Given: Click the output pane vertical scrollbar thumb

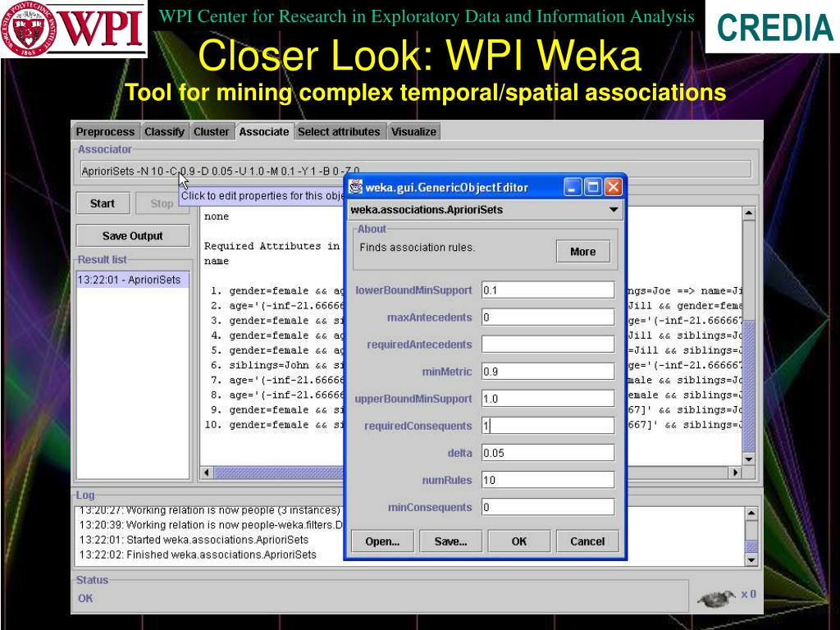Looking at the screenshot, I should [x=749, y=386].
